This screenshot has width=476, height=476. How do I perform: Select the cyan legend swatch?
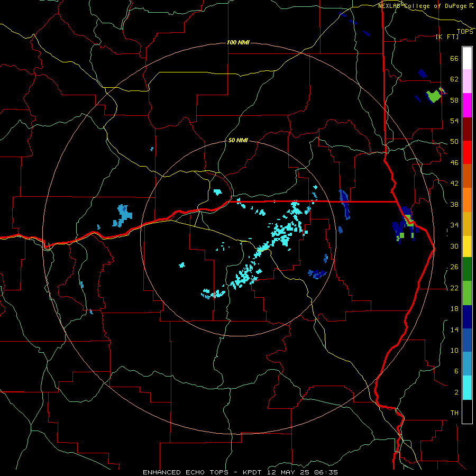(x=467, y=388)
